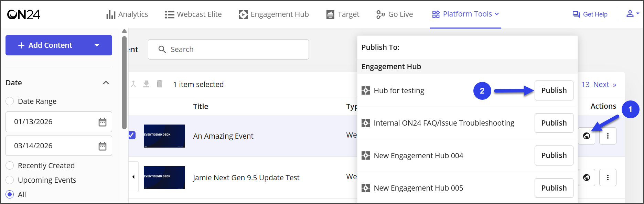The image size is (644, 204).
Task: Click the Platform Tools grid icon
Action: point(436,14)
